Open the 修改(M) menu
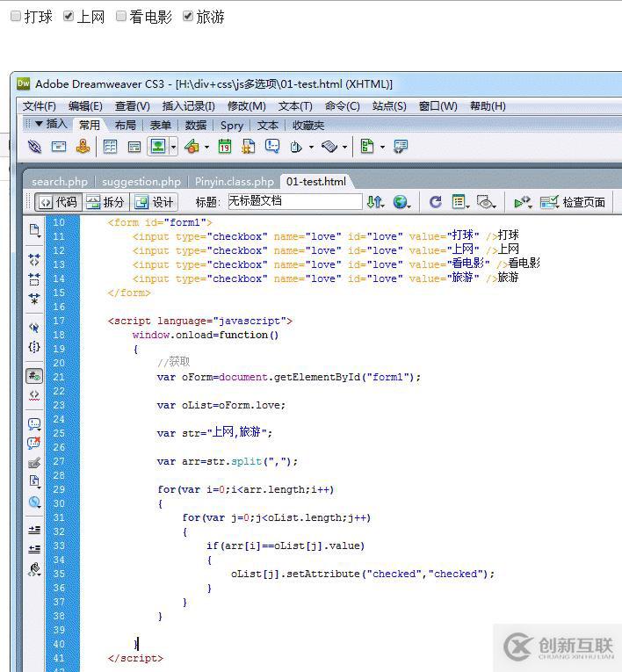Viewport: 622px width, 672px height. pos(247,106)
